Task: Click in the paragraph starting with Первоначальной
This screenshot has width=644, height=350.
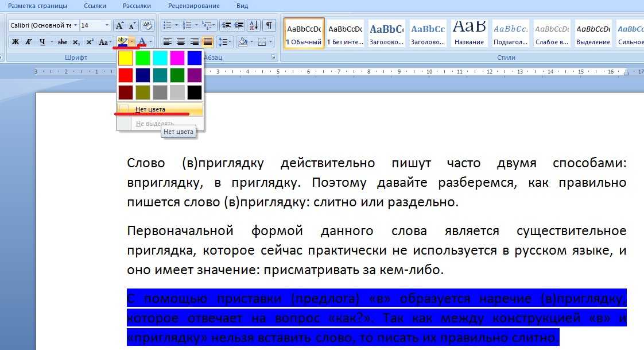Action: 377,250
